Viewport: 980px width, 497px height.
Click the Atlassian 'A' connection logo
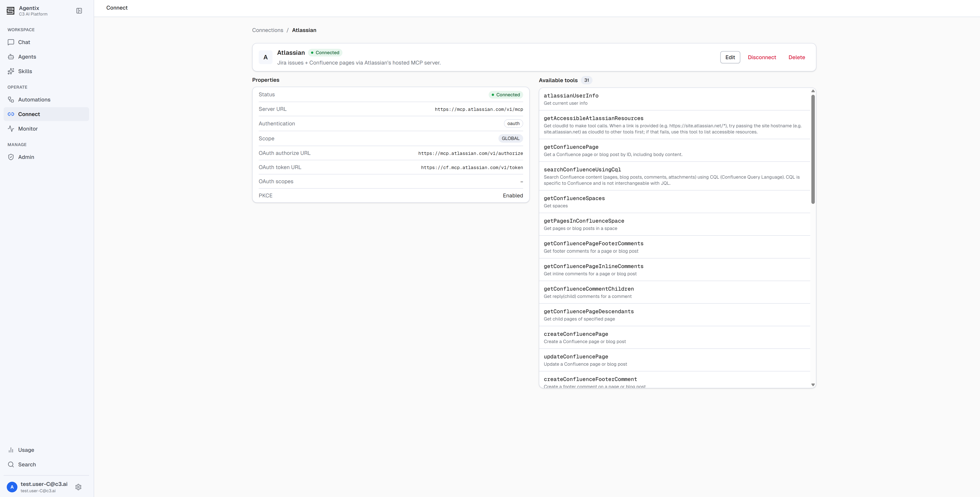266,57
